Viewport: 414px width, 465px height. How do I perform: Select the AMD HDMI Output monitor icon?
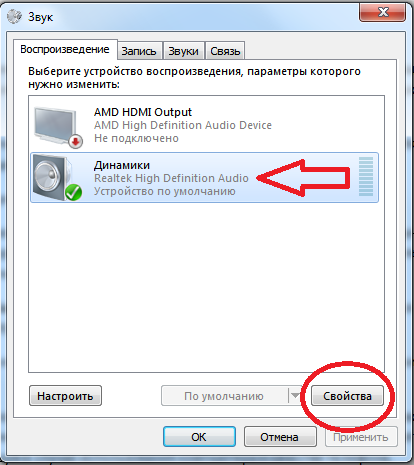coord(56,126)
